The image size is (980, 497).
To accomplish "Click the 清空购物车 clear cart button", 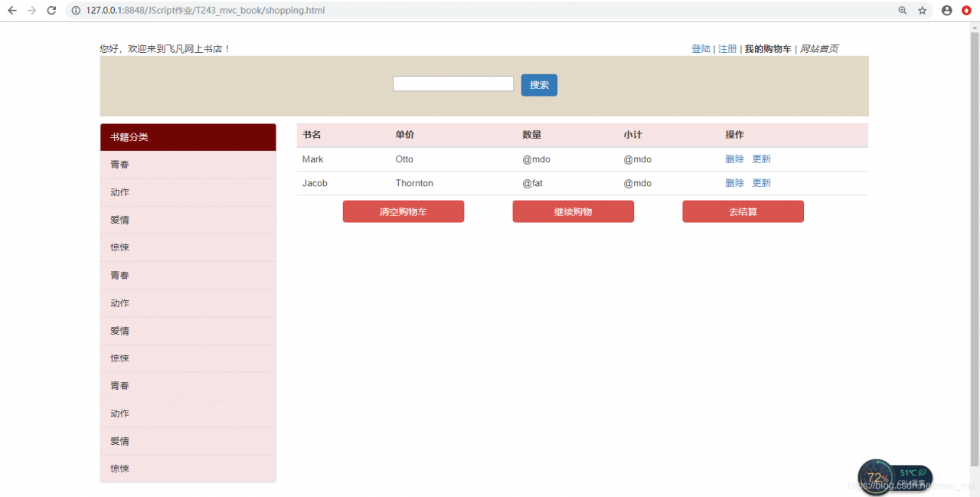I will [403, 211].
